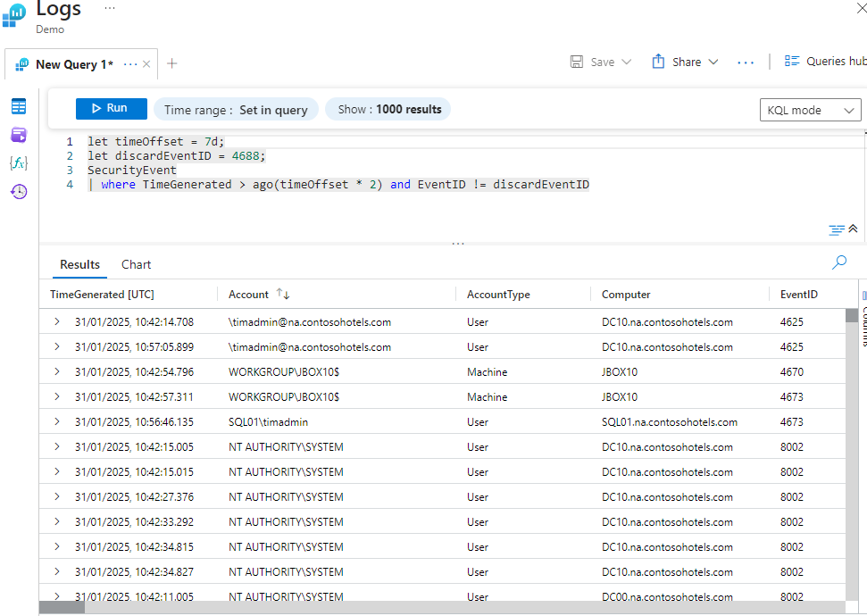Click the Save disk icon
The height and width of the screenshot is (616, 867).
pyautogui.click(x=577, y=62)
